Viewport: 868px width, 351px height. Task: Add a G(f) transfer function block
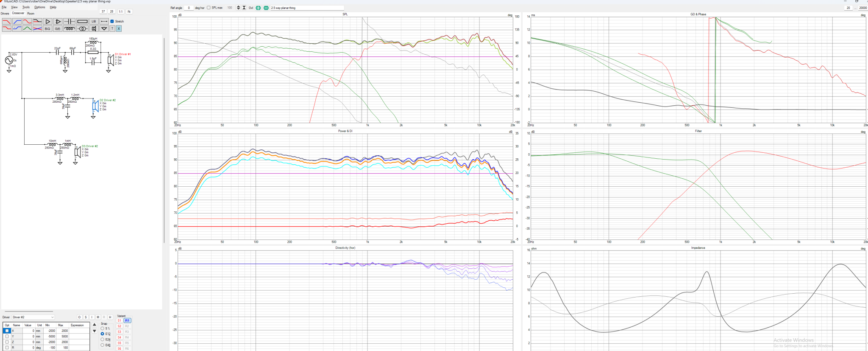click(58, 28)
